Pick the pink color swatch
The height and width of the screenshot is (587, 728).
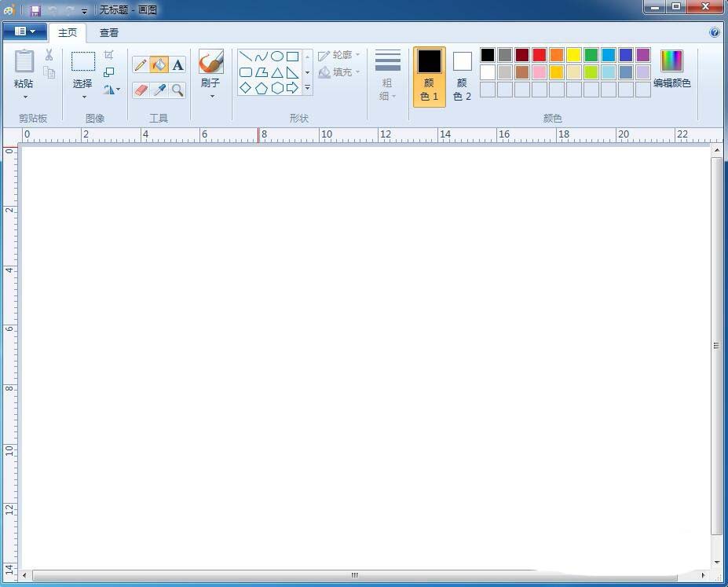point(539,72)
